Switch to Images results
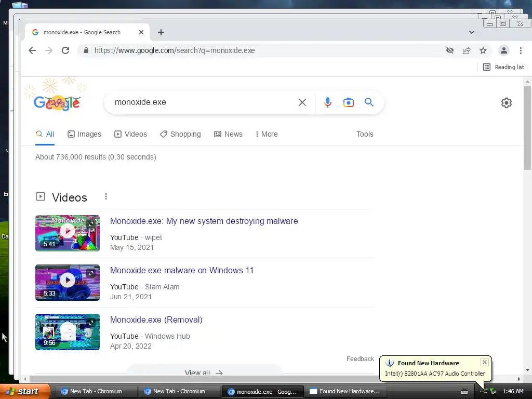 [x=84, y=134]
